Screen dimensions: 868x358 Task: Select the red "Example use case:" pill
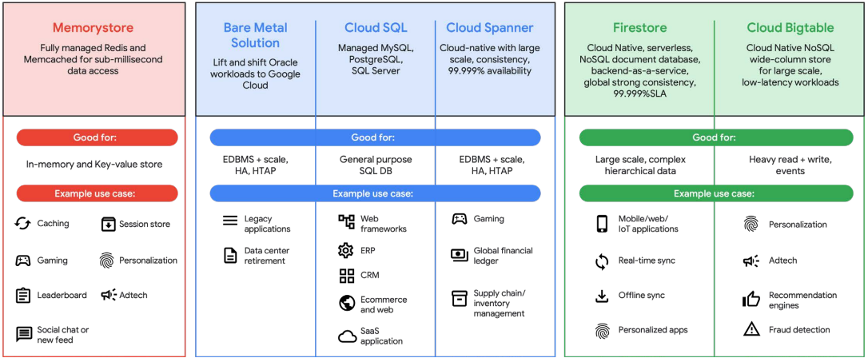coord(98,193)
